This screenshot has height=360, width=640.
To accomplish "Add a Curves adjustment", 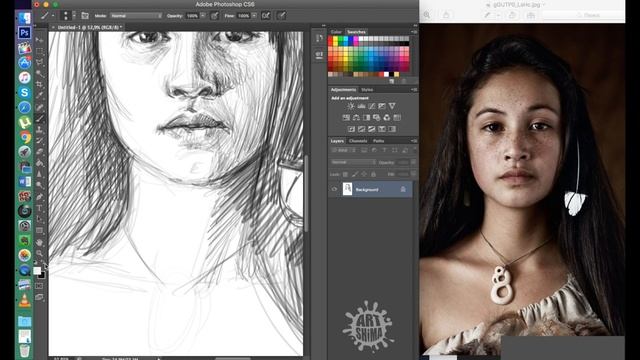I will pyautogui.click(x=371, y=106).
